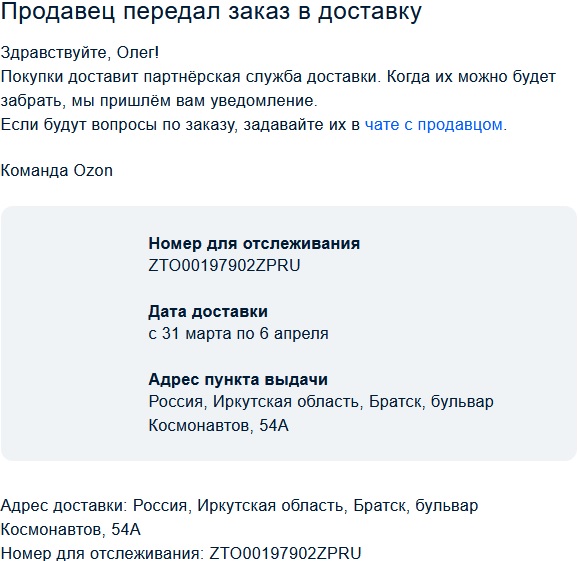Click the words 'Когда их можно будет'
Viewport: 578px width, 561px height.
[471, 77]
